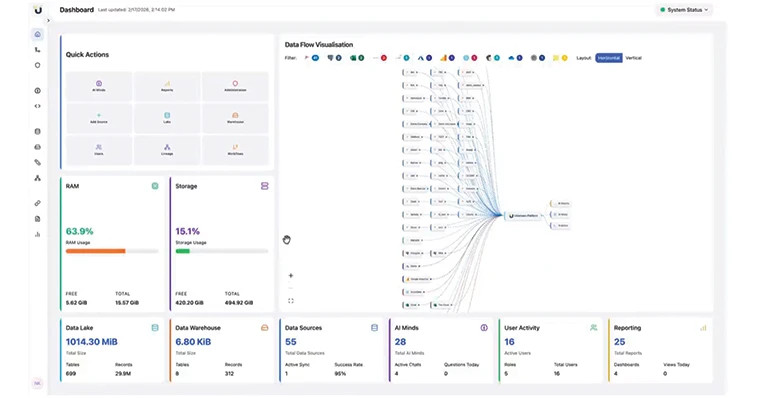Image resolution: width=758 pixels, height=398 pixels.
Task: Select Horizontal layout for the data flow
Action: coord(609,58)
